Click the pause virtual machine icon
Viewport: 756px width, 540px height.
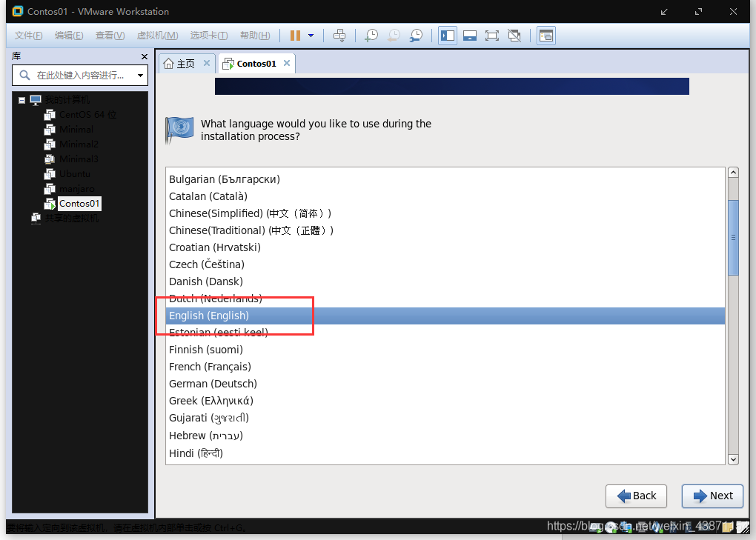pyautogui.click(x=295, y=36)
